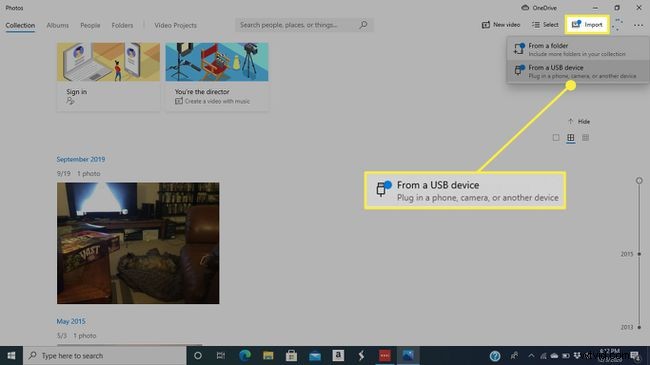This screenshot has width=650, height=365.
Task: Open the Import dropdown button
Action: [x=587, y=25]
